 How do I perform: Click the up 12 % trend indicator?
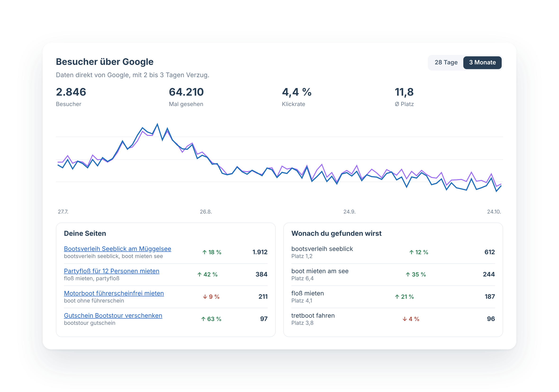point(419,252)
